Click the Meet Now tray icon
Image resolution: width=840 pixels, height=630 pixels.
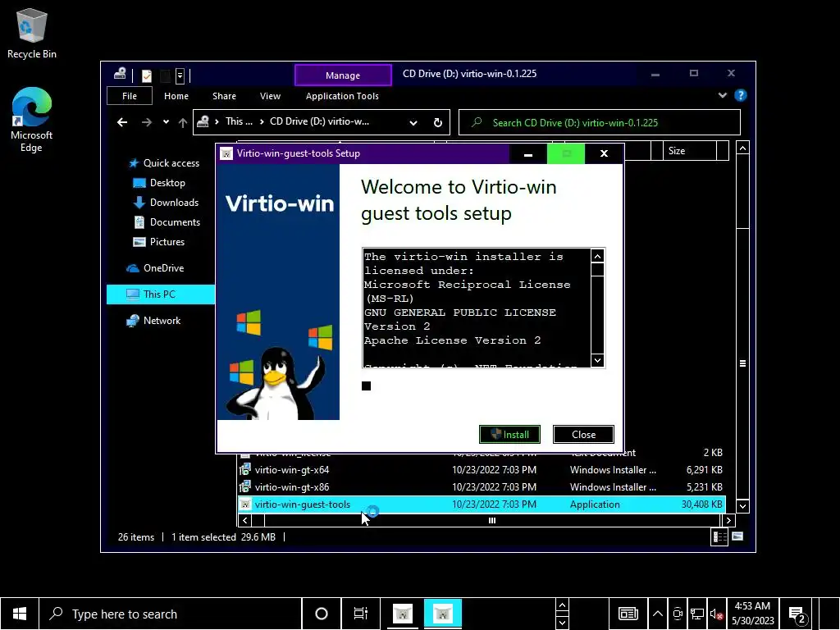point(678,614)
